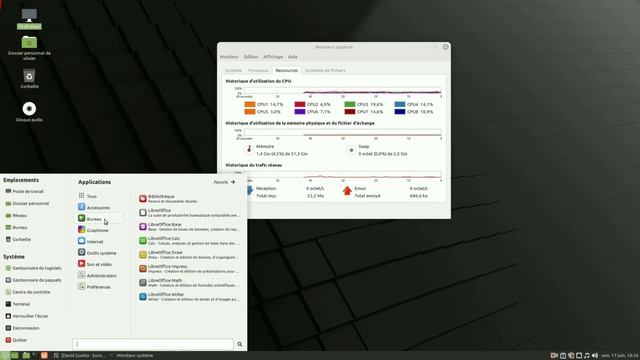
Task: Open Centre de contrôle
Action: 28,292
